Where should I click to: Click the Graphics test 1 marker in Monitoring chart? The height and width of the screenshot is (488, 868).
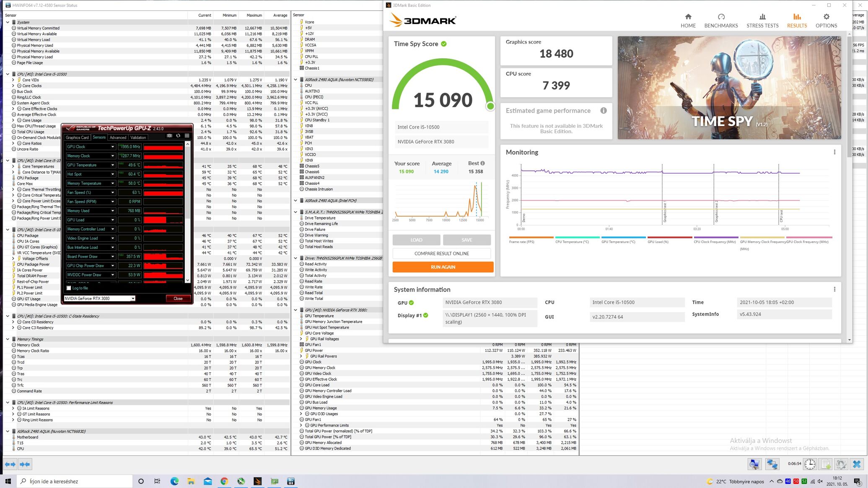coord(664,212)
